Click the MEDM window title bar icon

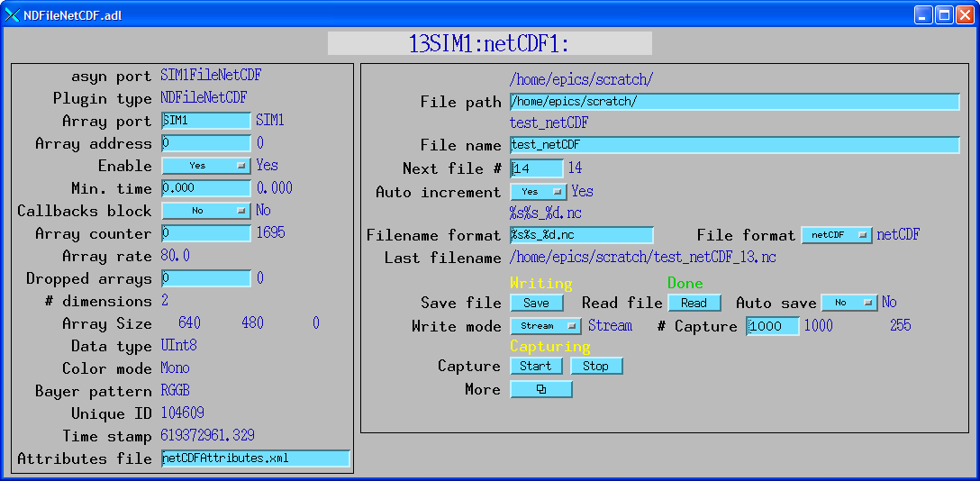coord(13,14)
